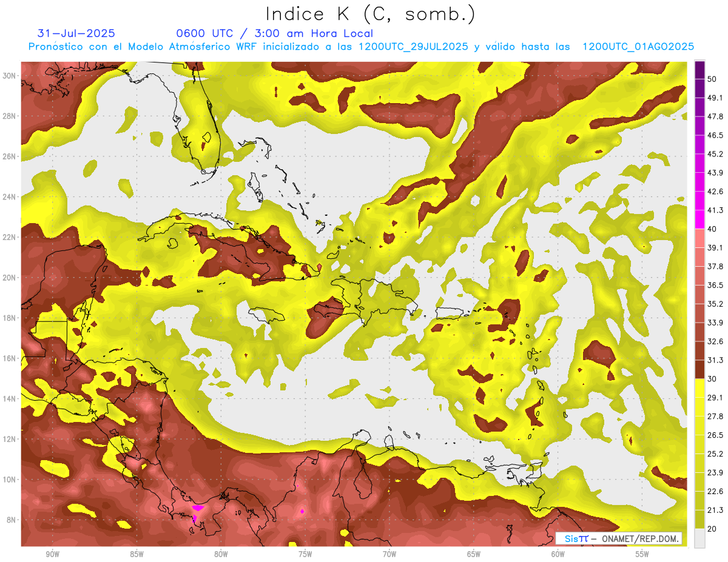This screenshot has width=728, height=562.
Task: Click the 28N latitude axis label
Action: [10, 116]
